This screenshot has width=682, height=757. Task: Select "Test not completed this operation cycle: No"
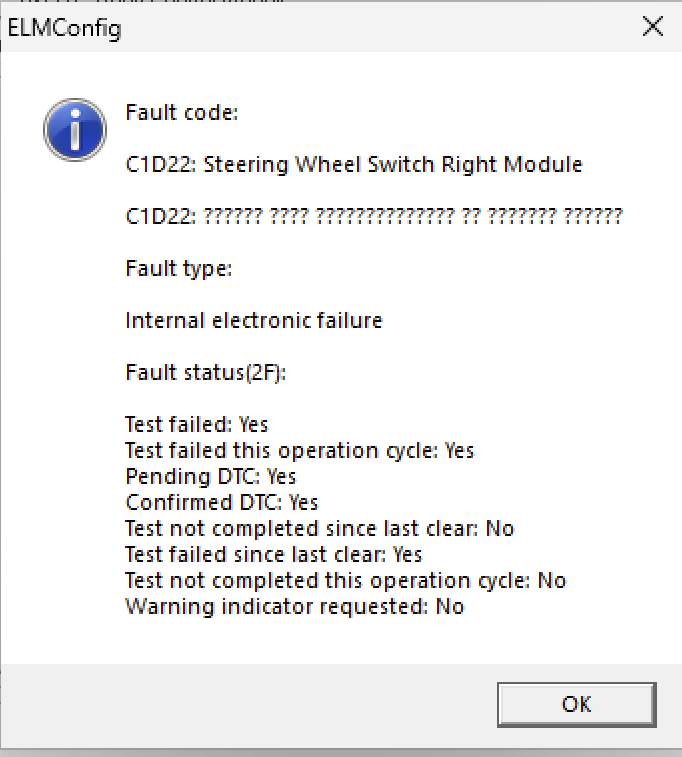(346, 580)
